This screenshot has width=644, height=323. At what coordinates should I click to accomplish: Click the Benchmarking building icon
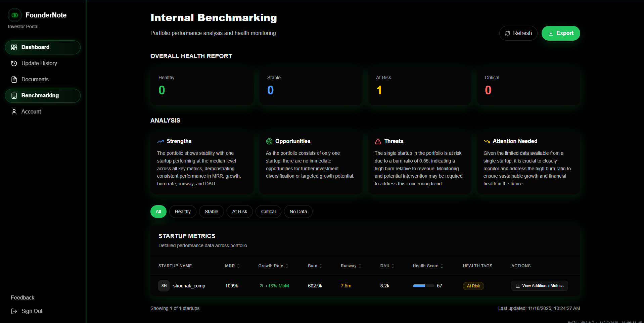[x=14, y=96]
